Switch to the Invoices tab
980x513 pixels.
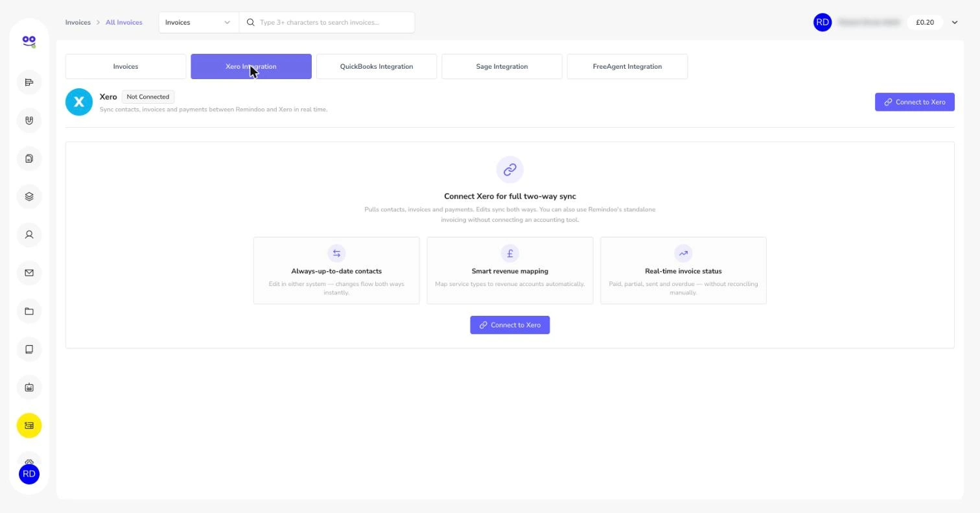(x=126, y=67)
